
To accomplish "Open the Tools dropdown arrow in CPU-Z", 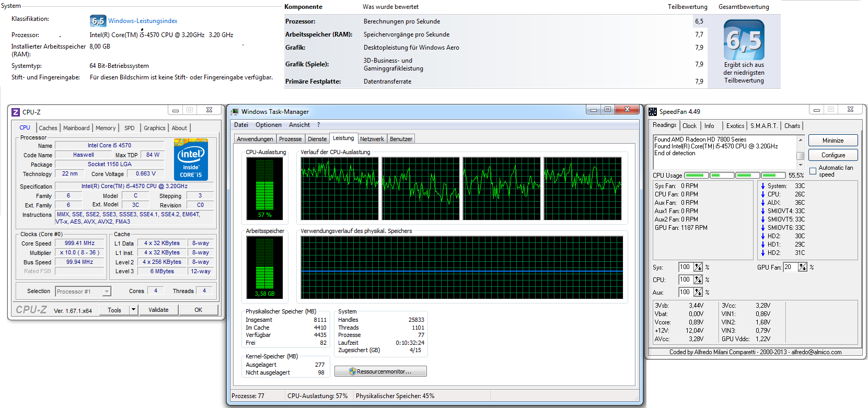I will pyautogui.click(x=133, y=310).
